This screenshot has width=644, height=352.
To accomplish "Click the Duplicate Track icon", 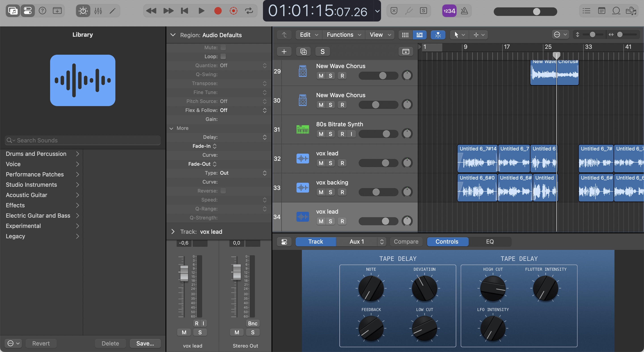I will click(x=303, y=52).
